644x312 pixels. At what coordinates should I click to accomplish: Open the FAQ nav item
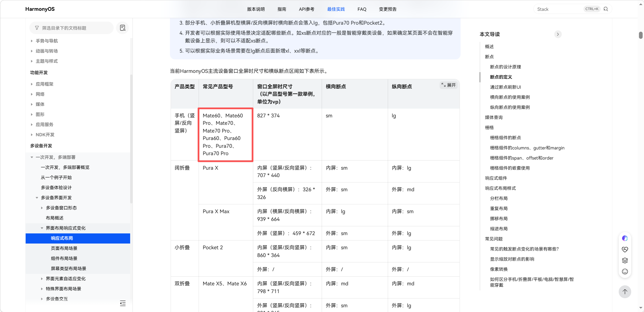tap(362, 9)
